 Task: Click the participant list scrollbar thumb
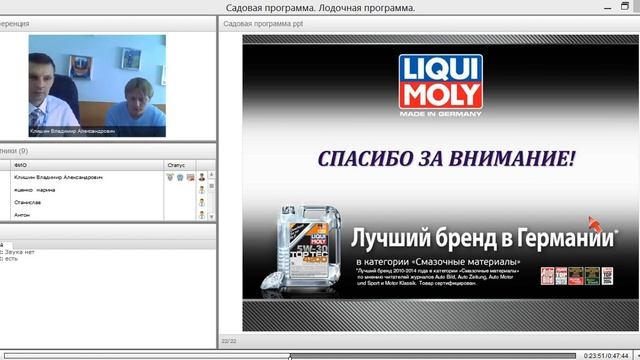pos(211,186)
